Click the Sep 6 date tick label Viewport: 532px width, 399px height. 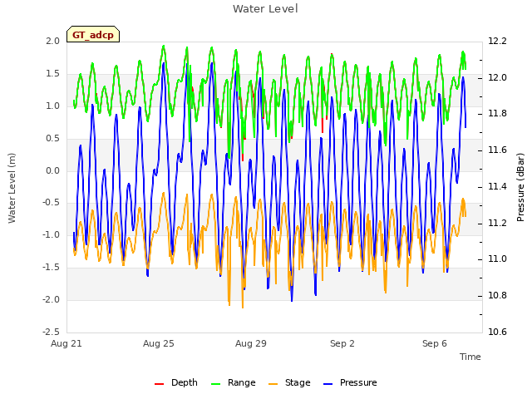tap(435, 343)
